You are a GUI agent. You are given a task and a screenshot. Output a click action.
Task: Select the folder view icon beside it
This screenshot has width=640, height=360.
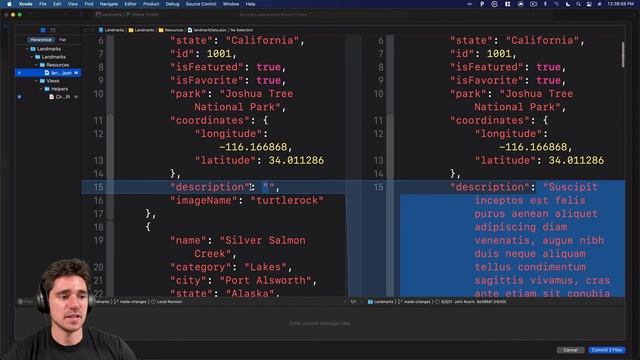(x=53, y=30)
